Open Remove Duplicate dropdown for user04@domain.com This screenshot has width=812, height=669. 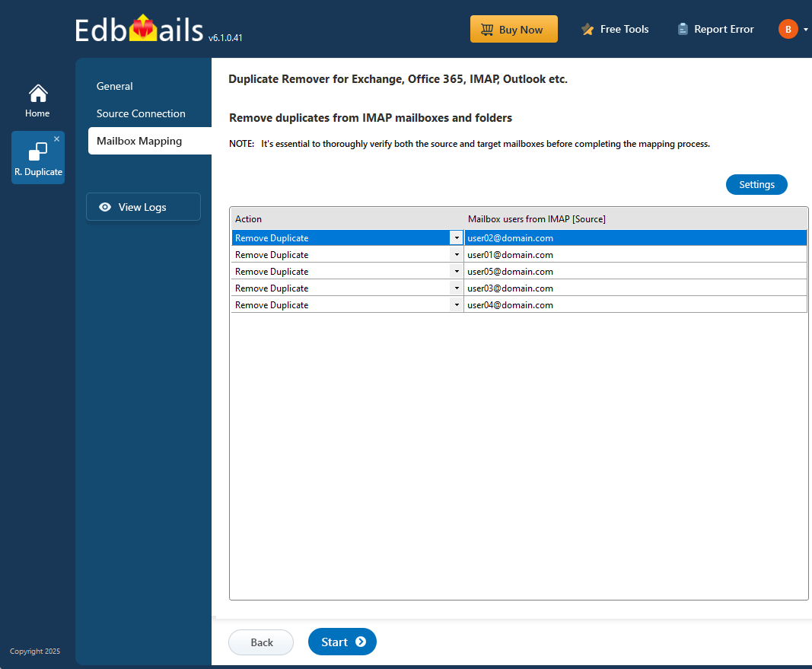tap(457, 304)
